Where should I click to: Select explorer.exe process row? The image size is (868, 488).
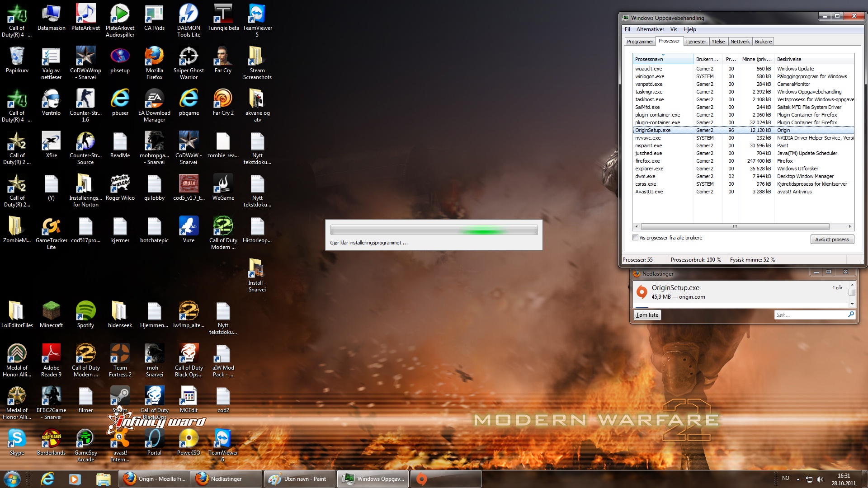point(743,169)
